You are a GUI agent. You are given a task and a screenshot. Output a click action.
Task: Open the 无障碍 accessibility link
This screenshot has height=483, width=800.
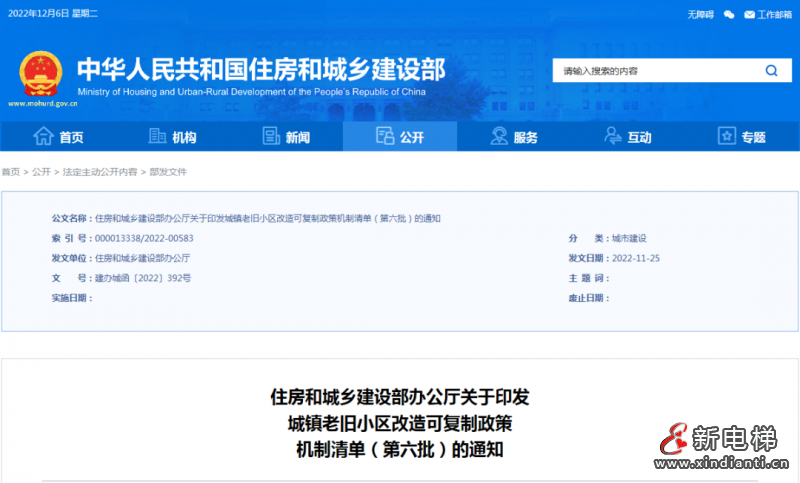[700, 15]
